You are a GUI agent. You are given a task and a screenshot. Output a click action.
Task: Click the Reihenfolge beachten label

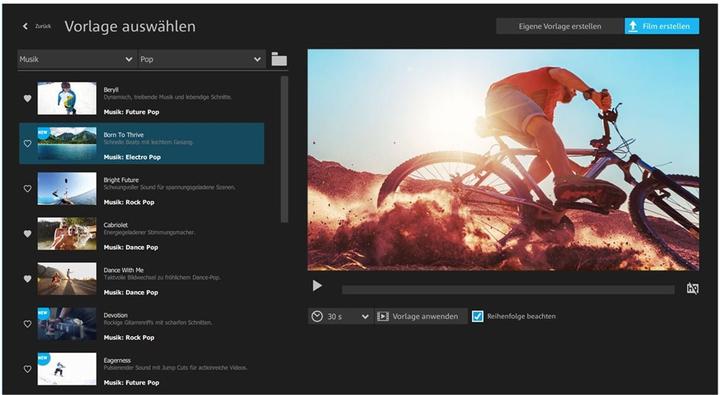pyautogui.click(x=521, y=316)
